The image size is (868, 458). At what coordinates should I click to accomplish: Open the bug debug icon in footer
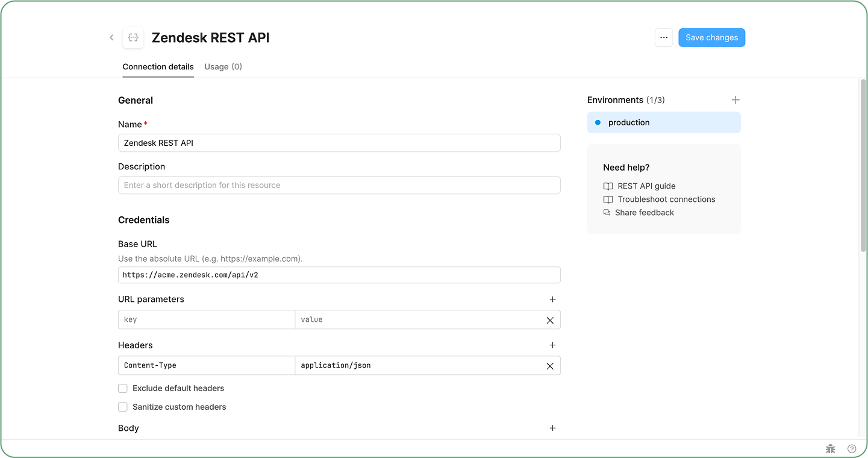tap(831, 449)
